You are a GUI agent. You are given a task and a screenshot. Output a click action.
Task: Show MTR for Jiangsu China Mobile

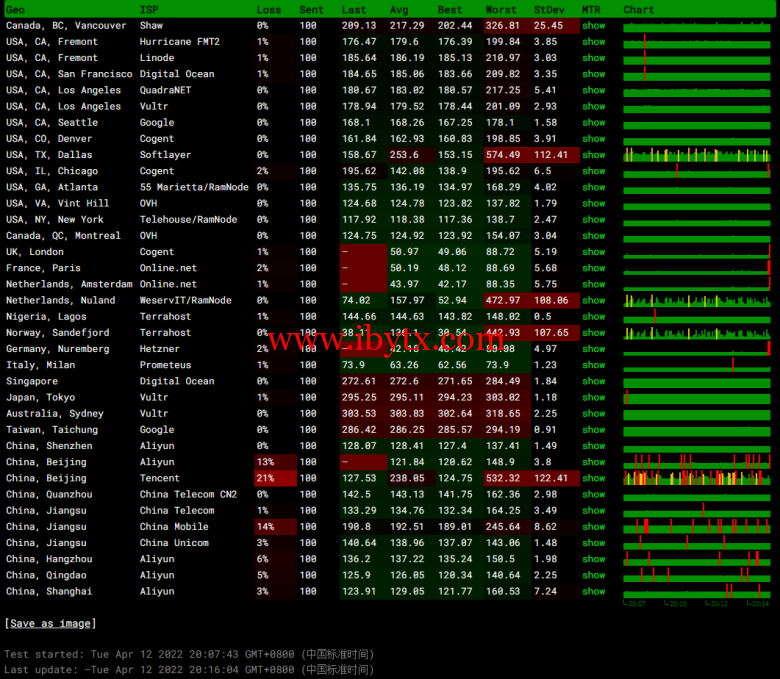(594, 527)
